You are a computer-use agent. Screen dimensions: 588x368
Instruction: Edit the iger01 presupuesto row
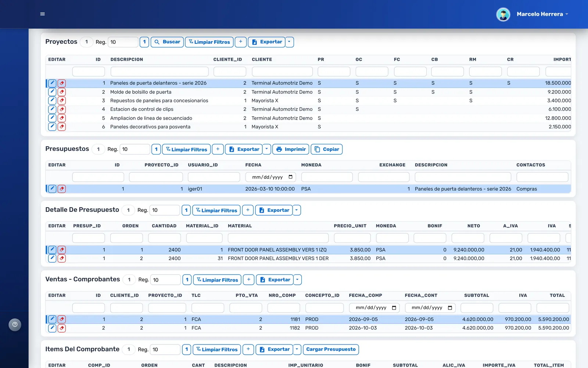(x=52, y=189)
